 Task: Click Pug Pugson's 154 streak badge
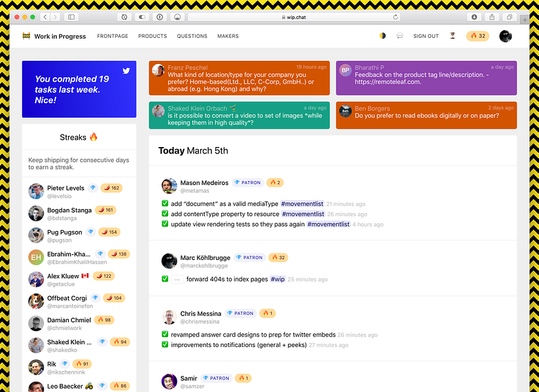tap(109, 232)
